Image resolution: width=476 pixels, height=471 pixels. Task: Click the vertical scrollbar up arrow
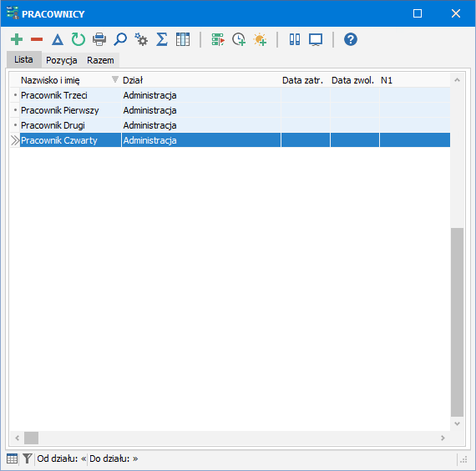(457, 80)
